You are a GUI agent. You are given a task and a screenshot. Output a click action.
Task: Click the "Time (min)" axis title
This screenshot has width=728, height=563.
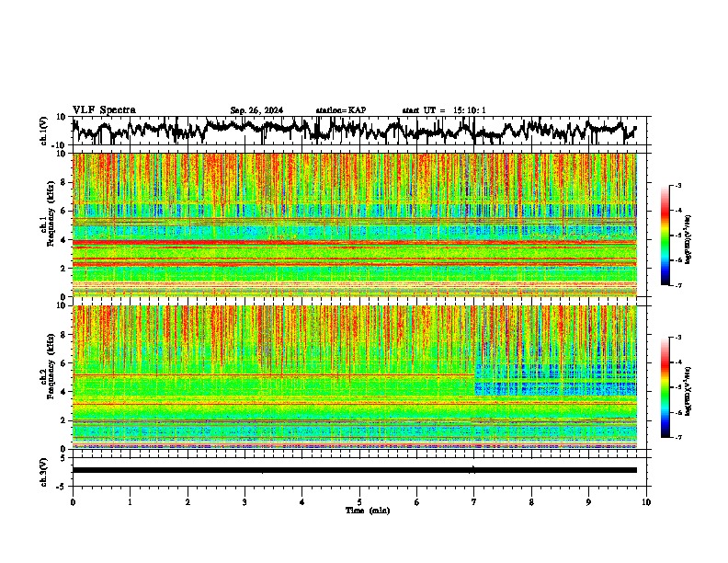click(368, 511)
